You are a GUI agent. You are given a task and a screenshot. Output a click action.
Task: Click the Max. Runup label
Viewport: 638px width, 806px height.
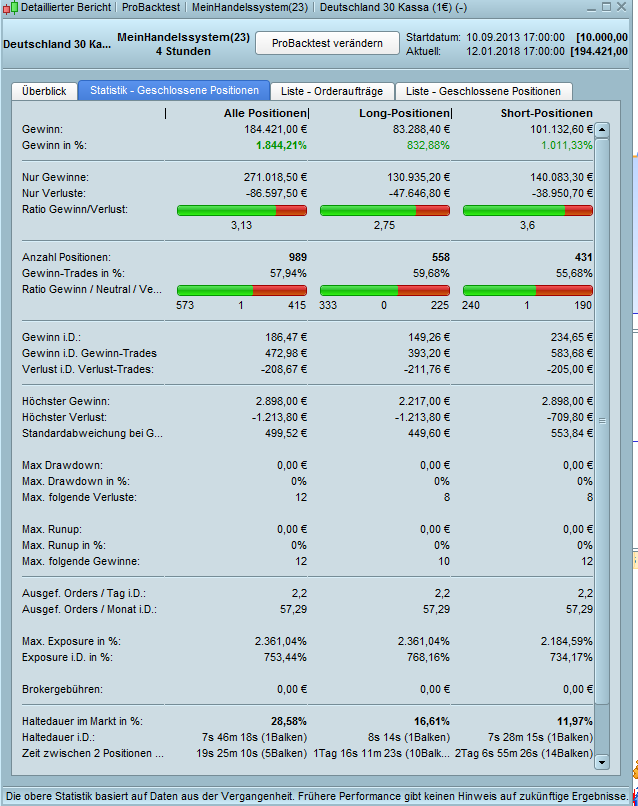tap(51, 529)
